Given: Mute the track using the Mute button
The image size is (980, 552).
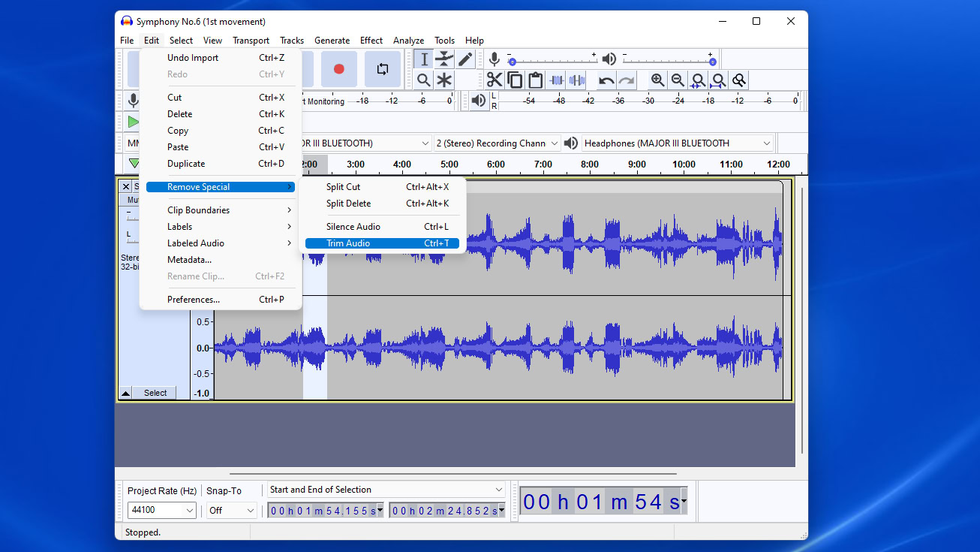Looking at the screenshot, I should (x=133, y=201).
